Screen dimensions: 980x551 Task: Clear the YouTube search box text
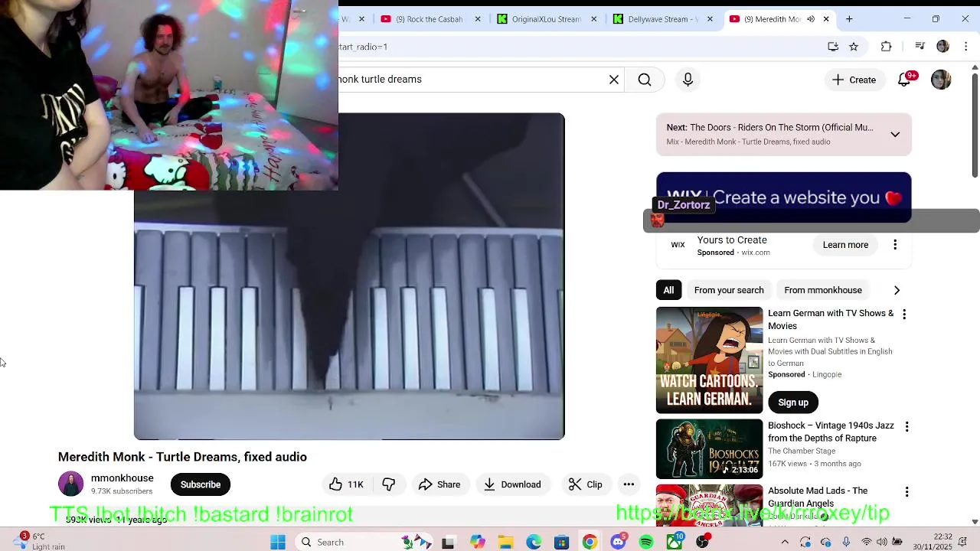pyautogui.click(x=613, y=80)
